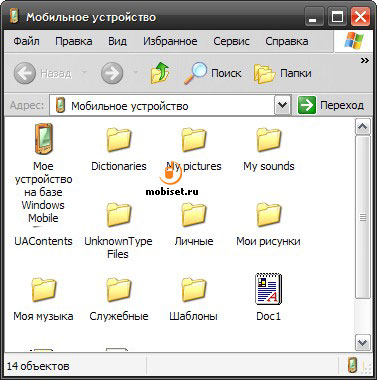377x380 pixels.
Task: Click the 14 объектов status text
Action: [38, 366]
